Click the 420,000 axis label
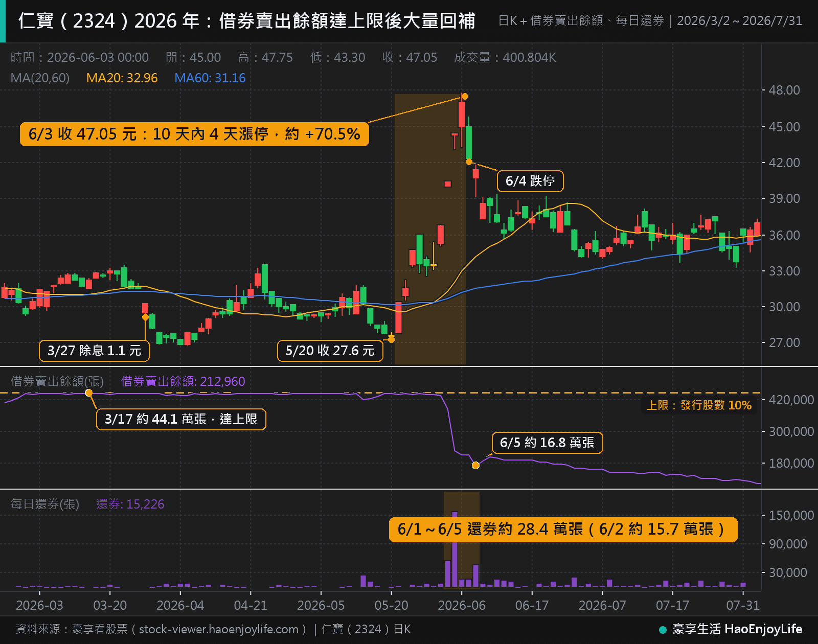This screenshot has height=644, width=818. pyautogui.click(x=791, y=400)
